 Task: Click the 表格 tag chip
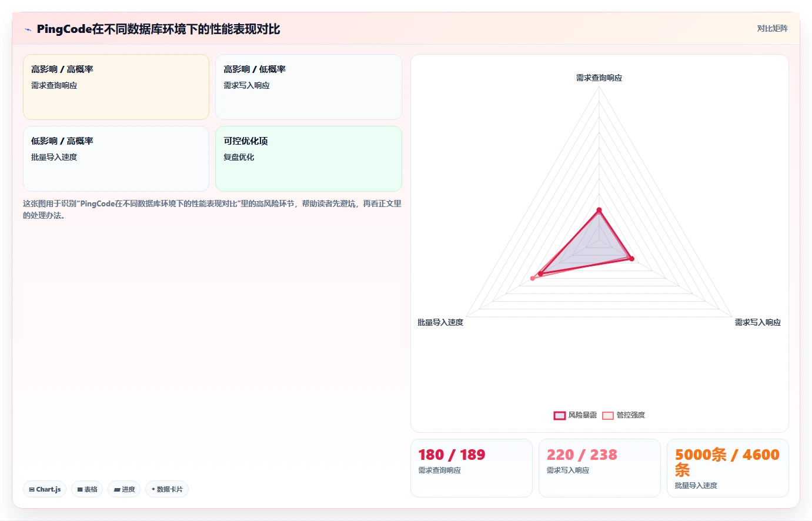(x=87, y=489)
